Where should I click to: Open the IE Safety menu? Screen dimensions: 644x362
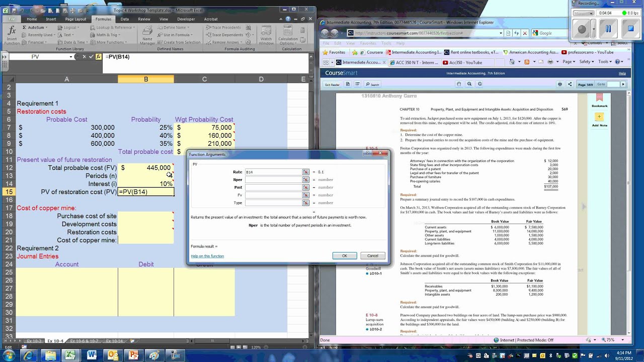tap(586, 62)
